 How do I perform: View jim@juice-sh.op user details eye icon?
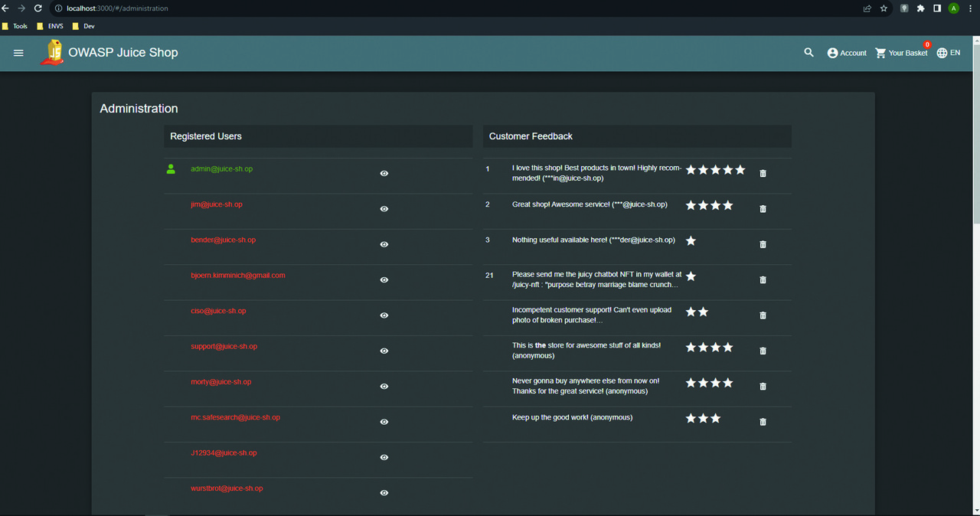(384, 209)
